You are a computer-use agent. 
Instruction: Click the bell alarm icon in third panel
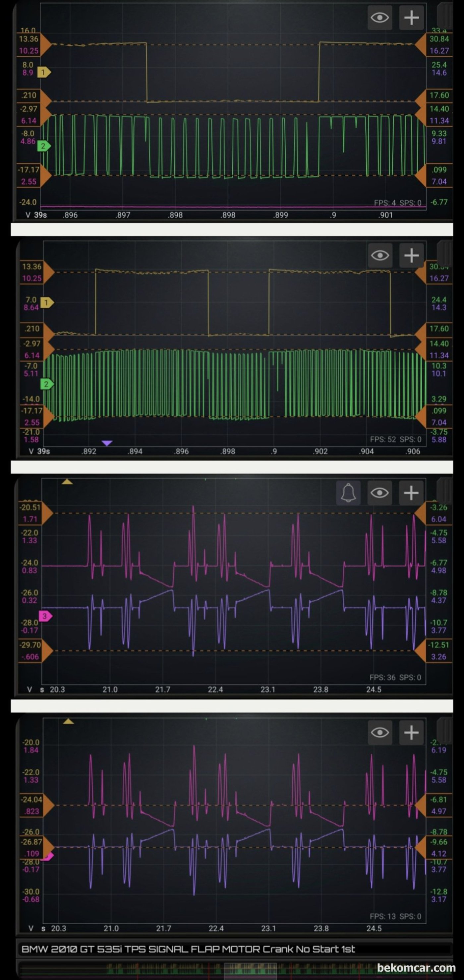(x=348, y=493)
